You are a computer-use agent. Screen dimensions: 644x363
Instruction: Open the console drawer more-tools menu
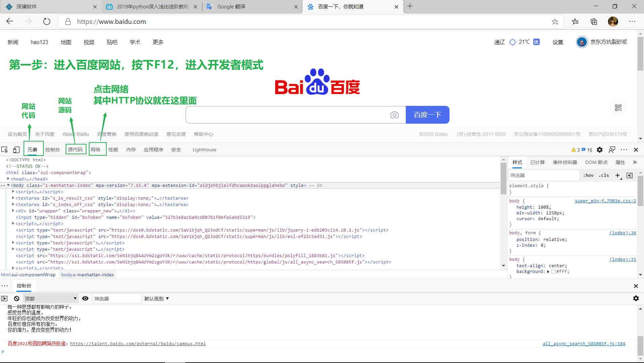[x=5, y=286]
